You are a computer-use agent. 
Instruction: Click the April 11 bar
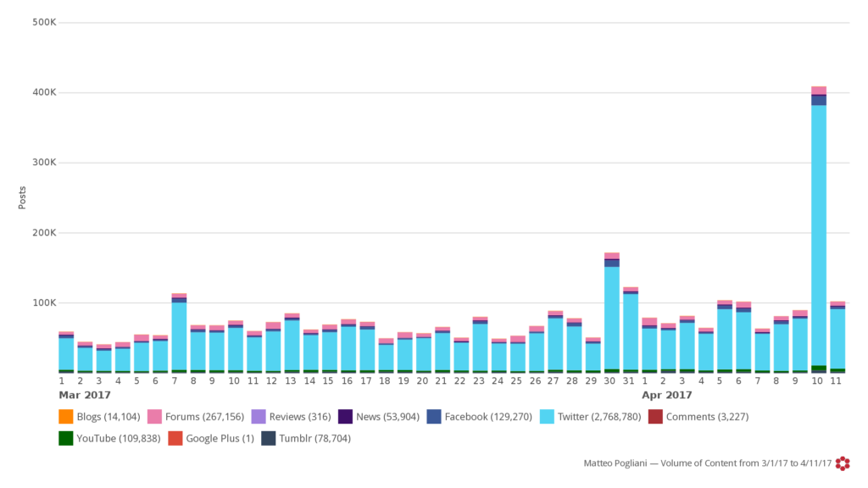[x=837, y=337]
